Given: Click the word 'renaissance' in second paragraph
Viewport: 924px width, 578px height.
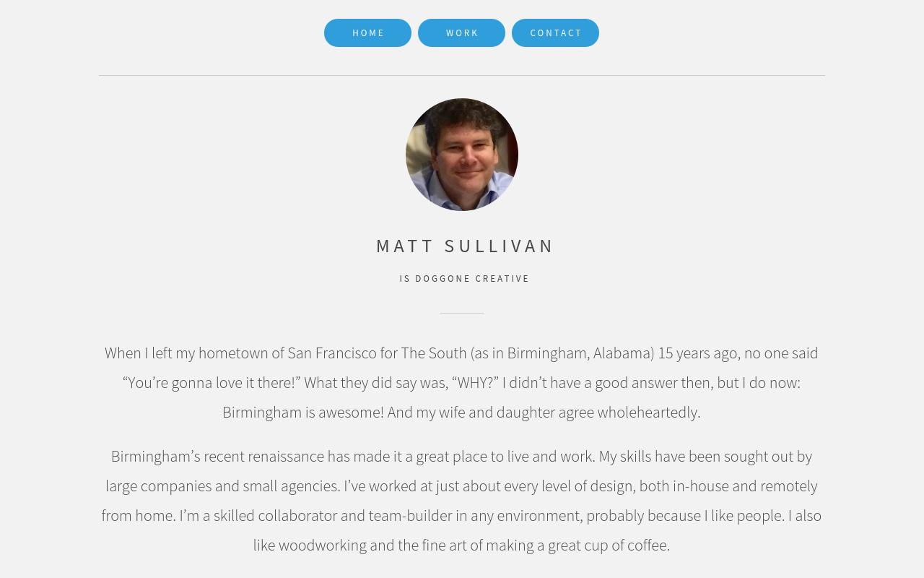Looking at the screenshot, I should (286, 457).
